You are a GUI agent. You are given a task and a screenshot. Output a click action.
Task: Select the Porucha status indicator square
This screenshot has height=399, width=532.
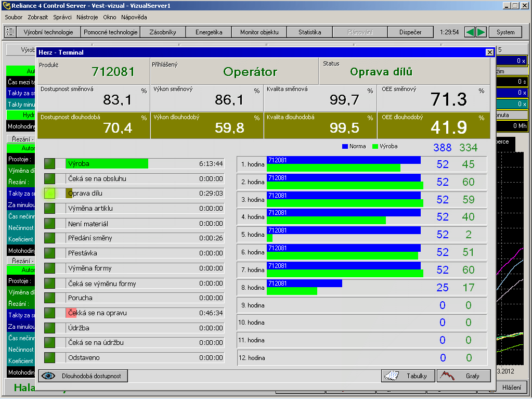tap(50, 298)
